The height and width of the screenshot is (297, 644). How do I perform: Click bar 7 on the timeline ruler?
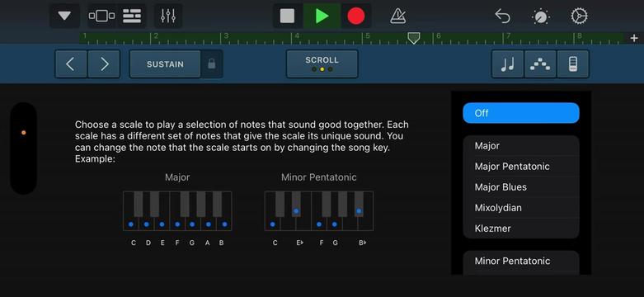coord(508,37)
